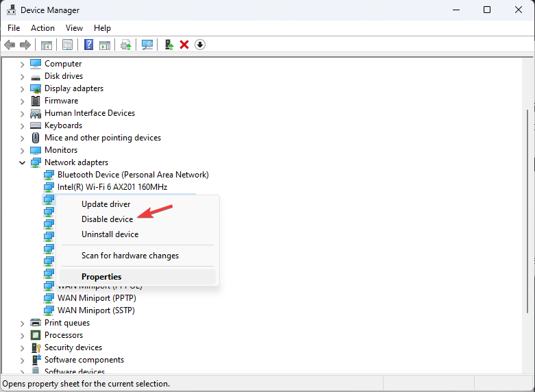The height and width of the screenshot is (392, 535).
Task: Expand the Print queues node
Action: pyautogui.click(x=22, y=323)
